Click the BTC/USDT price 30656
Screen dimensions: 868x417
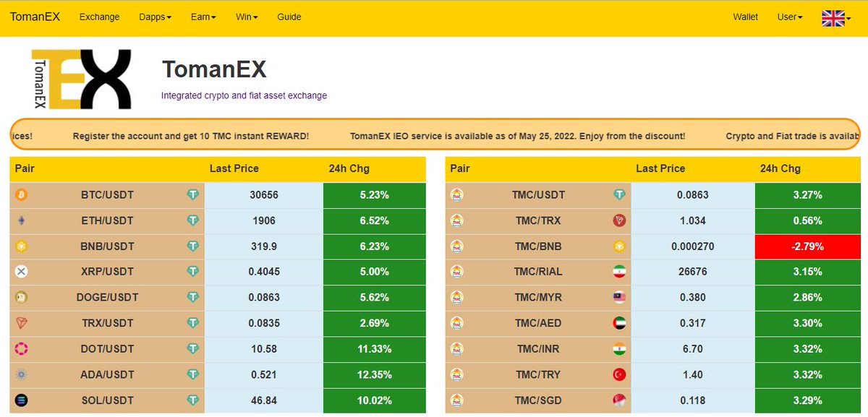(x=264, y=195)
